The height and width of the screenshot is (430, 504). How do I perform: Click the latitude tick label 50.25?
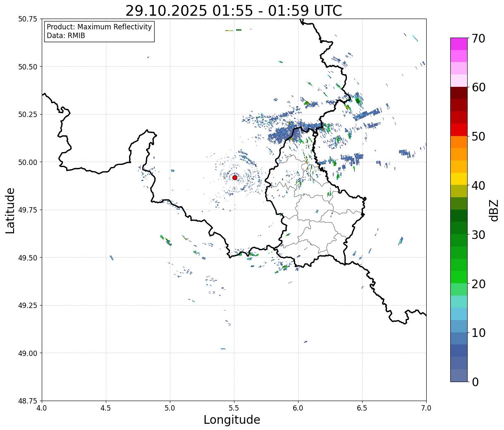click(27, 115)
